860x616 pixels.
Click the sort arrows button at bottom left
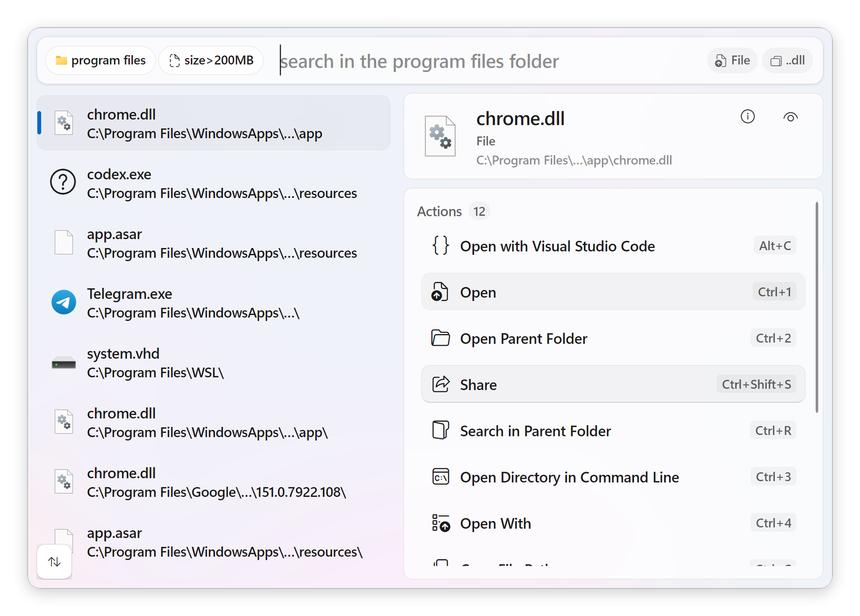54,562
